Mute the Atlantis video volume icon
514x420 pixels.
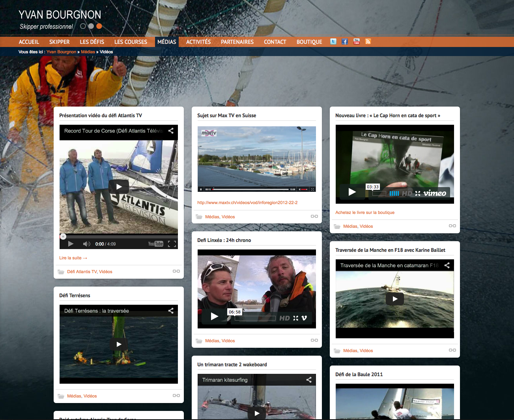point(87,244)
